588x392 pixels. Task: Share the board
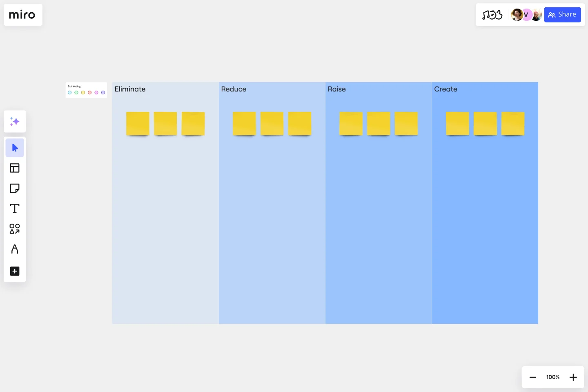(x=562, y=15)
